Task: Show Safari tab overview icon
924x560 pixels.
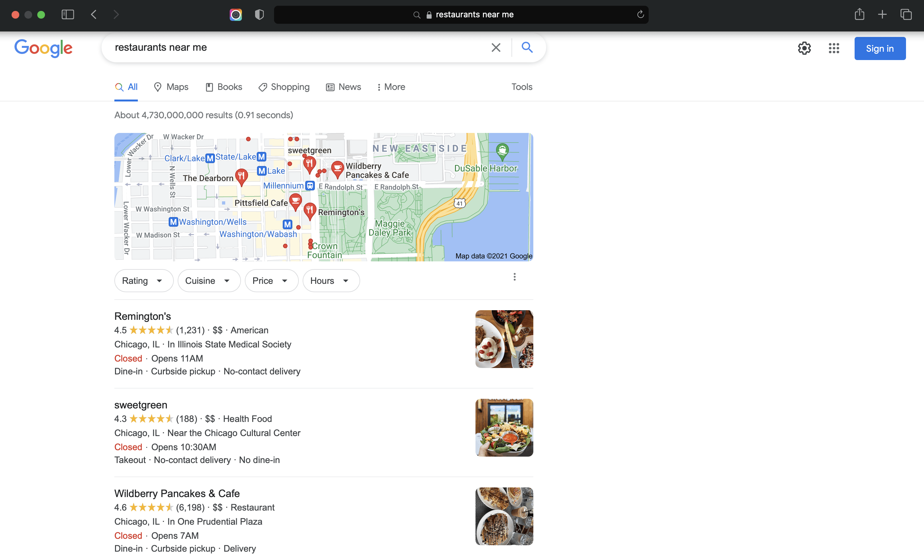Action: coord(906,15)
